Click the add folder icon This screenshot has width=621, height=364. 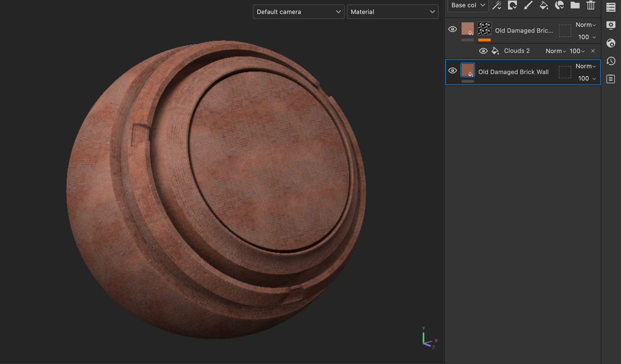(x=575, y=5)
